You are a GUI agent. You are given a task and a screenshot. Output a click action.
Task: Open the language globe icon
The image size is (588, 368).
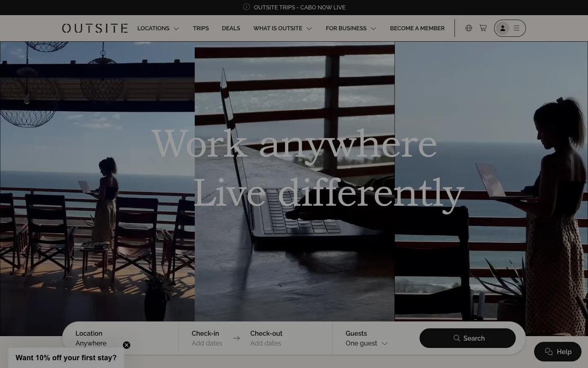[x=469, y=28]
